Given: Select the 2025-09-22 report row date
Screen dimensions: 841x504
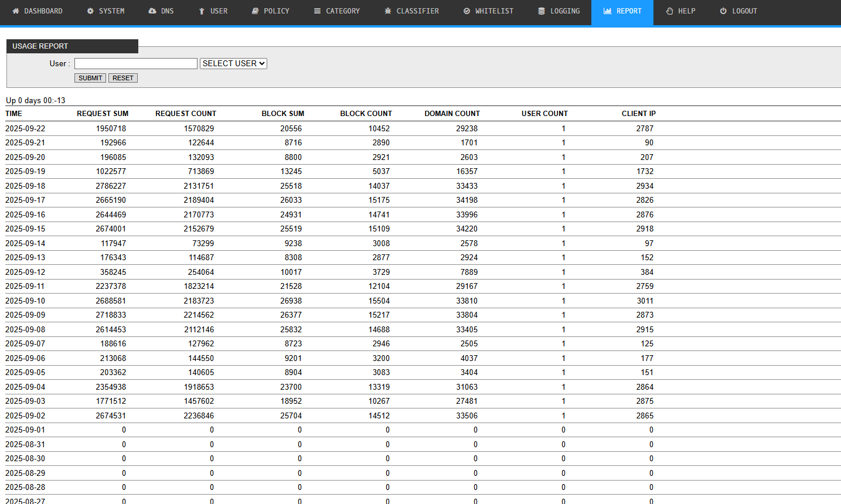Looking at the screenshot, I should tap(25, 128).
